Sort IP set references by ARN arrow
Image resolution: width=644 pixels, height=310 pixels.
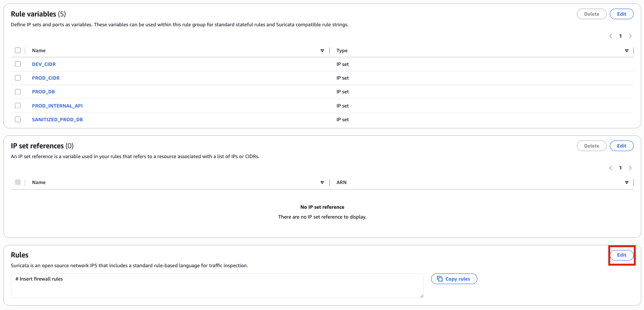(x=627, y=182)
